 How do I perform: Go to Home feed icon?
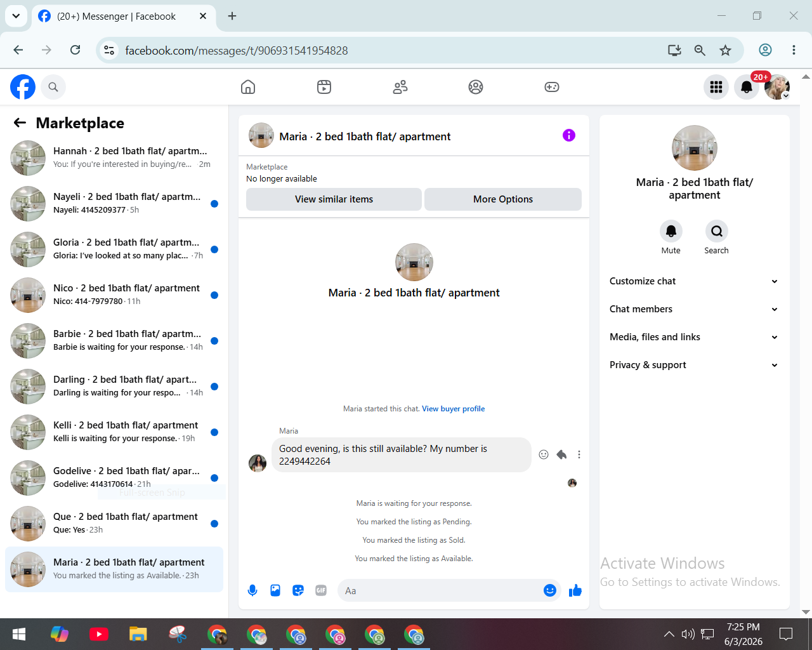pyautogui.click(x=248, y=87)
